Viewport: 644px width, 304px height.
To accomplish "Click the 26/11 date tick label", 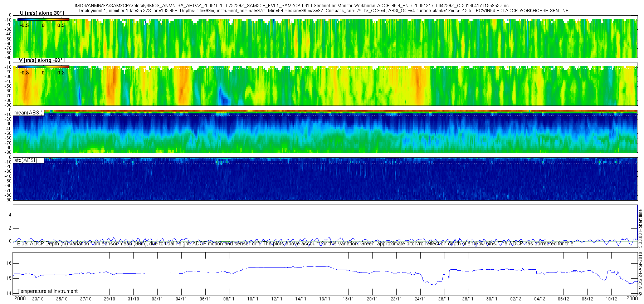I will (444, 299).
